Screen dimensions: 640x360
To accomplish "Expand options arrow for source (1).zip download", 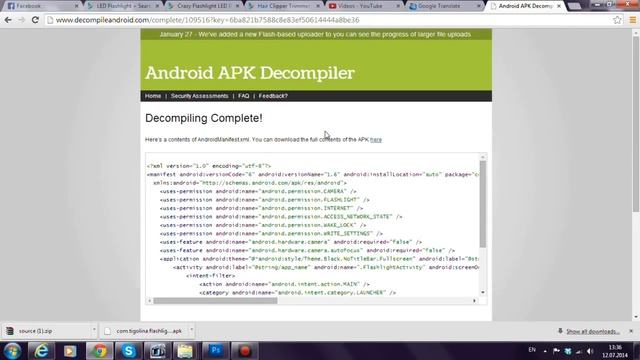I will tap(94, 330).
